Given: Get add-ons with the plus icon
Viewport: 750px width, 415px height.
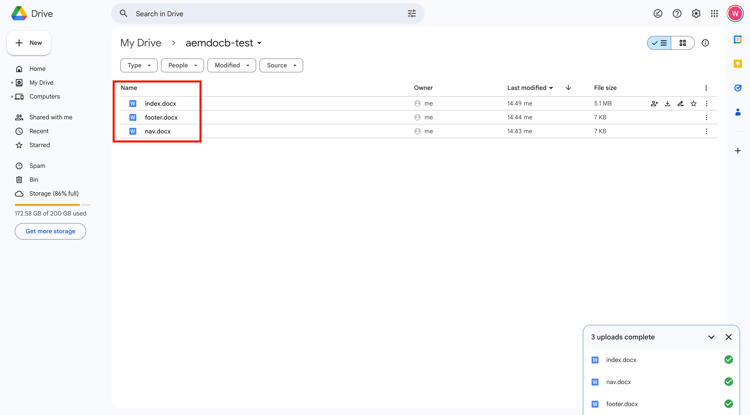Looking at the screenshot, I should 738,151.
